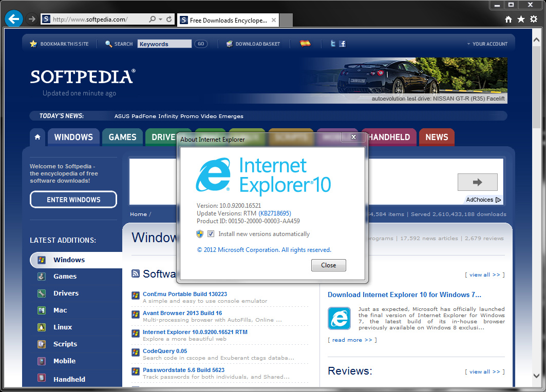
Task: Click the Bookmark This Site star
Action: [33, 44]
